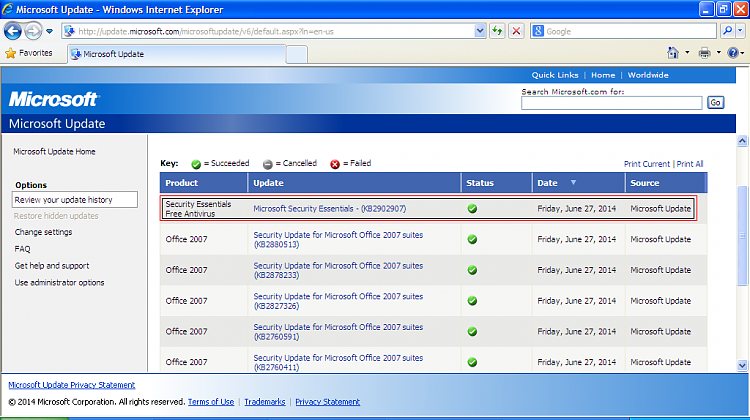Select Review your update history

coord(75,200)
